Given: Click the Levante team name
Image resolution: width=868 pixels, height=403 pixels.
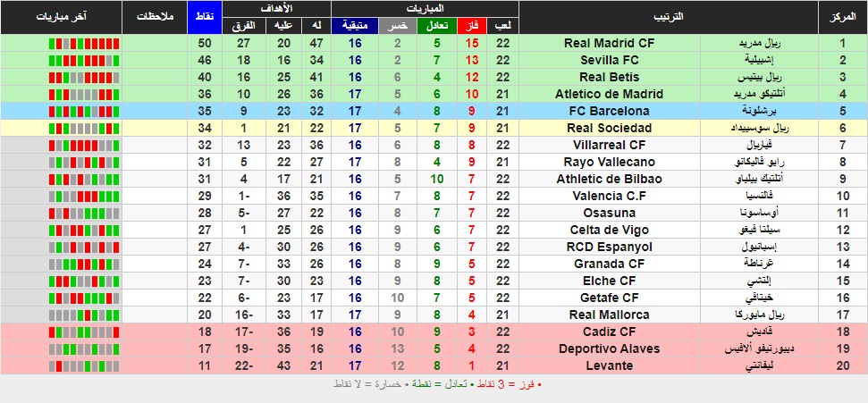Looking at the screenshot, I should tap(609, 365).
